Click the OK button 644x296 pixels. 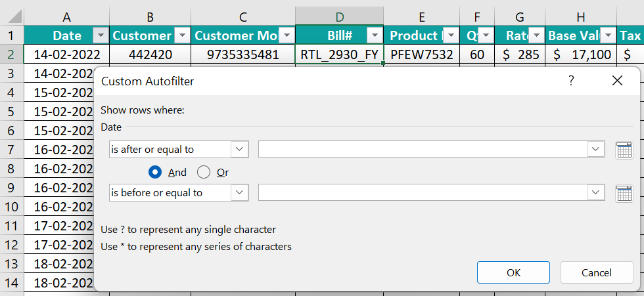click(513, 272)
